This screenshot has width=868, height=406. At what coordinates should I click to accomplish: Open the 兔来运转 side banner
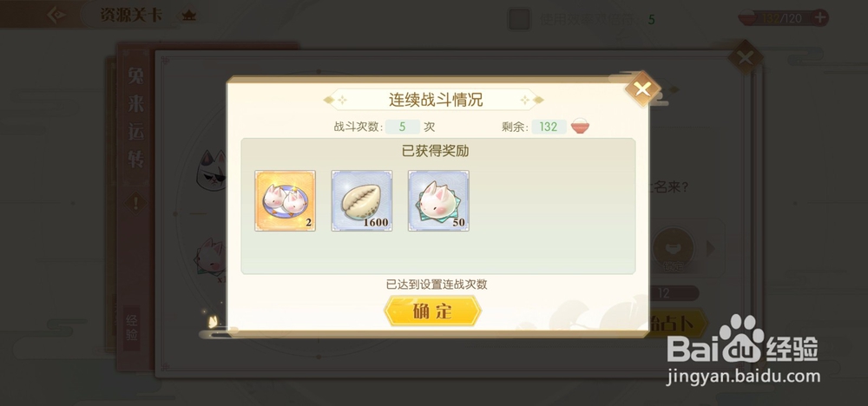pos(135,118)
